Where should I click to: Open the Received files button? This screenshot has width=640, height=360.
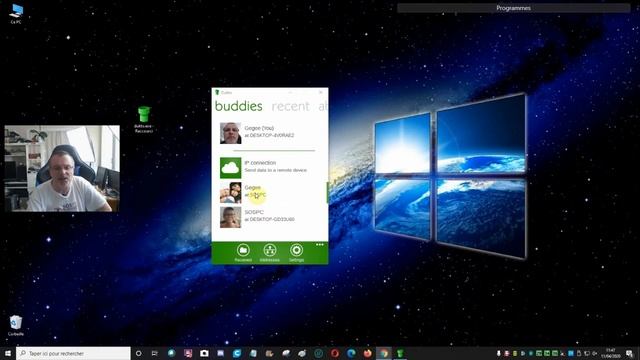[x=243, y=253]
